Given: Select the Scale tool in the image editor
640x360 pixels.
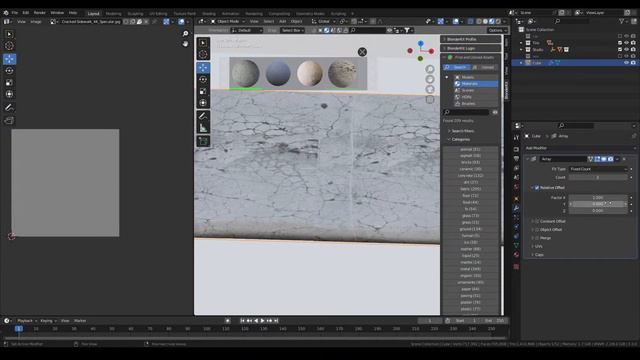Looking at the screenshot, I should 9,82.
